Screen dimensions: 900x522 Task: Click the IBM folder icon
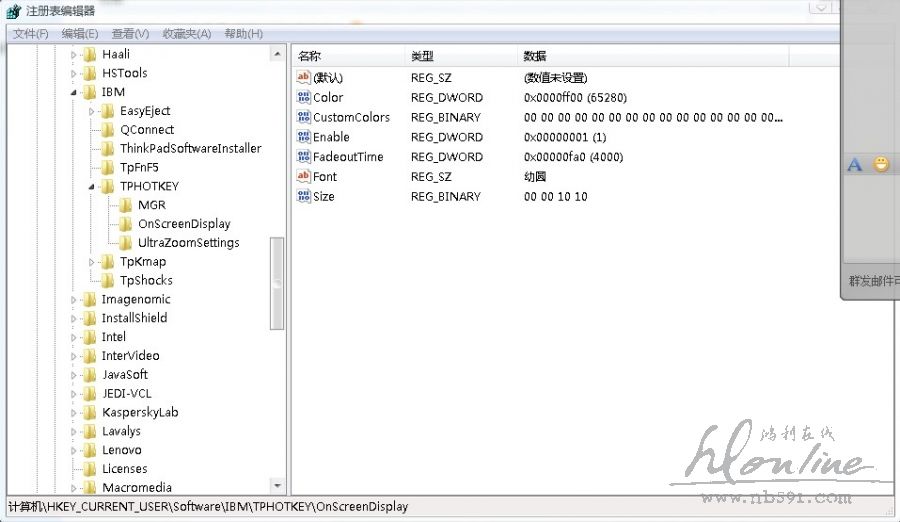90,92
